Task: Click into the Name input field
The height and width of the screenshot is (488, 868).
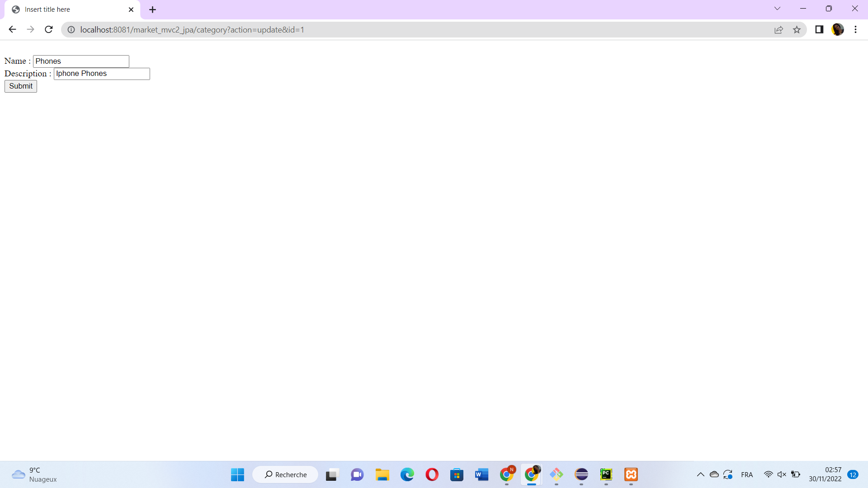Action: coord(81,61)
